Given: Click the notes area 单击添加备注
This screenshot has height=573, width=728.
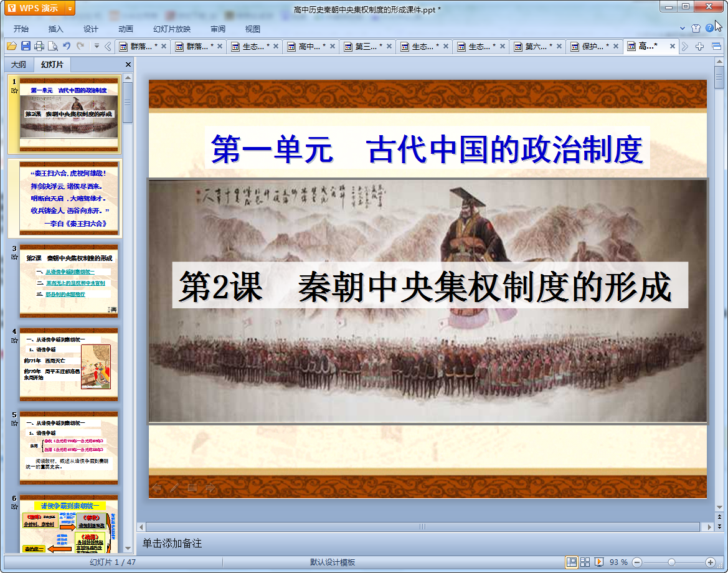Looking at the screenshot, I should (x=172, y=543).
